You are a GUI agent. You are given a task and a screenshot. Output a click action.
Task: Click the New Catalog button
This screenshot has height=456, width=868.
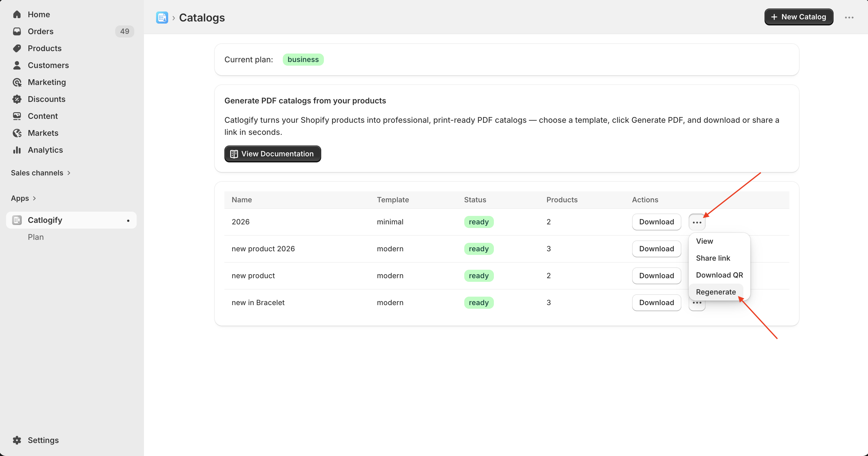coord(798,17)
